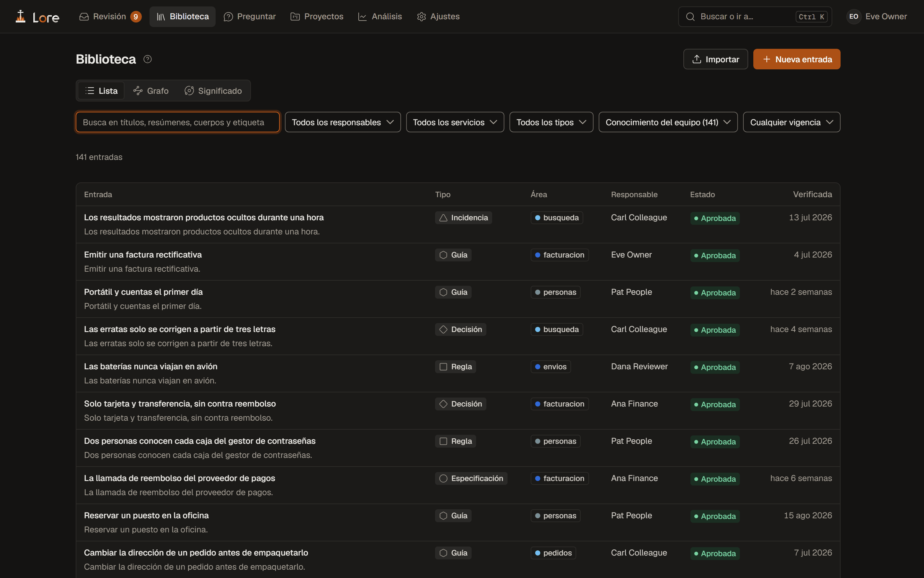Click Aprobada status for Portátil y cuentas row

[x=715, y=293]
